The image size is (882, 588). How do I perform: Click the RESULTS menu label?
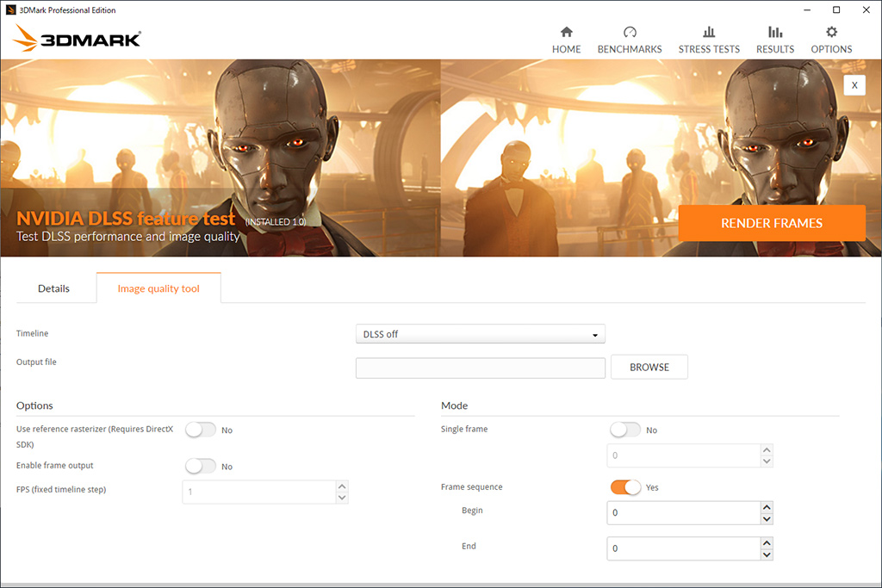775,49
